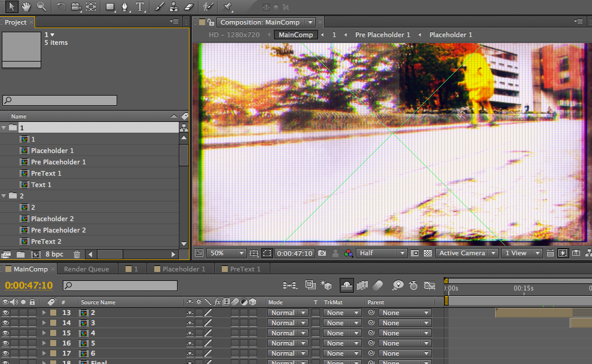The width and height of the screenshot is (592, 364).
Task: Toggle the transparency grid checkerboard button
Action: [428, 253]
